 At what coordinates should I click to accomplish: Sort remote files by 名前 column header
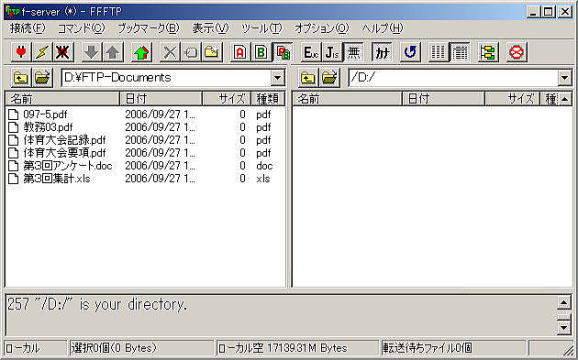point(347,98)
